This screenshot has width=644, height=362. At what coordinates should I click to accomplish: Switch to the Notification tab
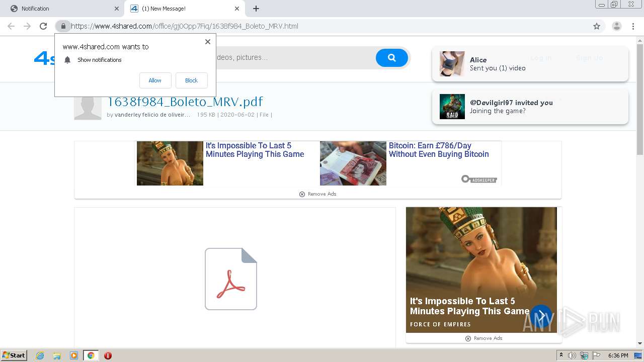coord(63,9)
